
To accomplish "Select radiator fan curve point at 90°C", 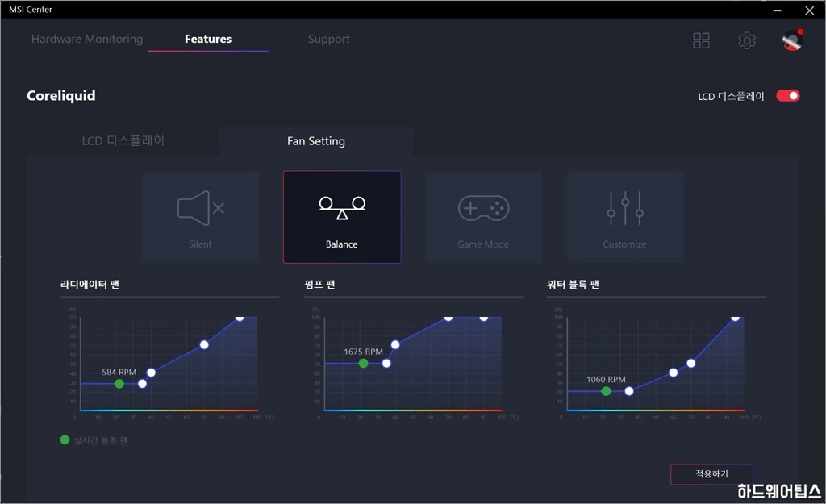I will point(240,317).
